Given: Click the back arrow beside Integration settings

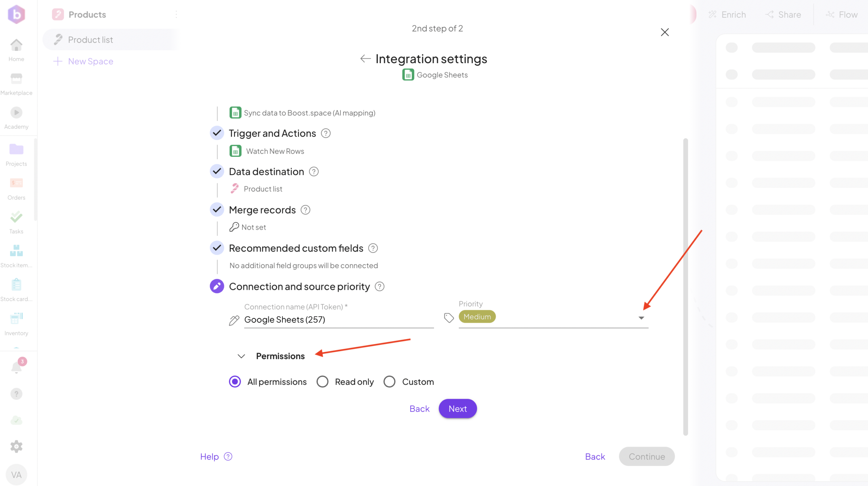Looking at the screenshot, I should click(x=365, y=59).
